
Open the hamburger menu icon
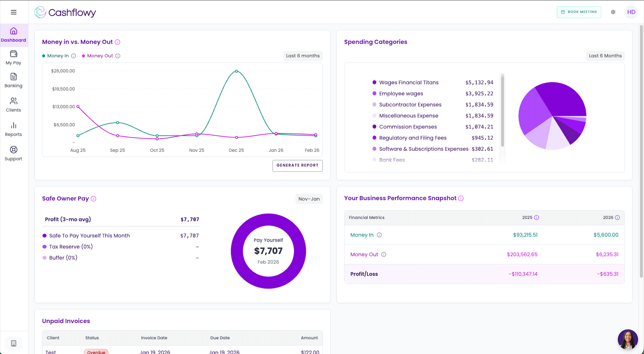click(x=13, y=12)
